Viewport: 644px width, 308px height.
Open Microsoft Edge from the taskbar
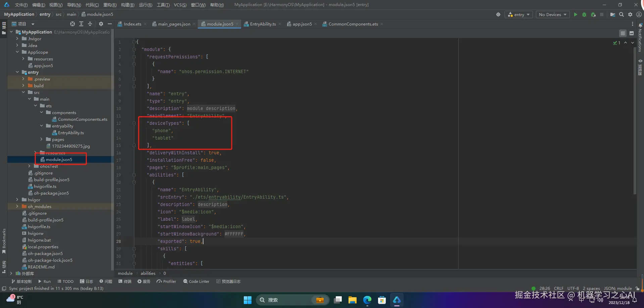(x=367, y=300)
